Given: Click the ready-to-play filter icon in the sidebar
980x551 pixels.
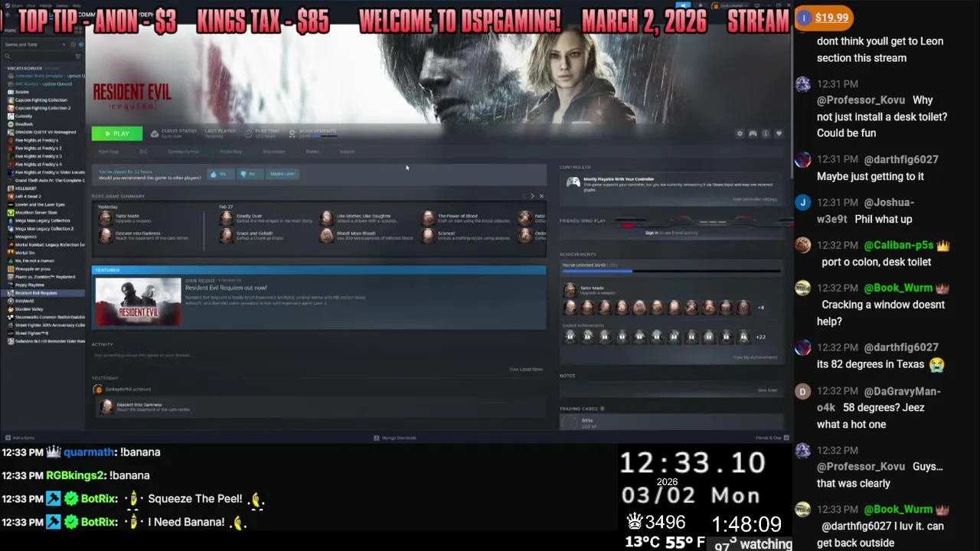Looking at the screenshot, I should (81, 44).
